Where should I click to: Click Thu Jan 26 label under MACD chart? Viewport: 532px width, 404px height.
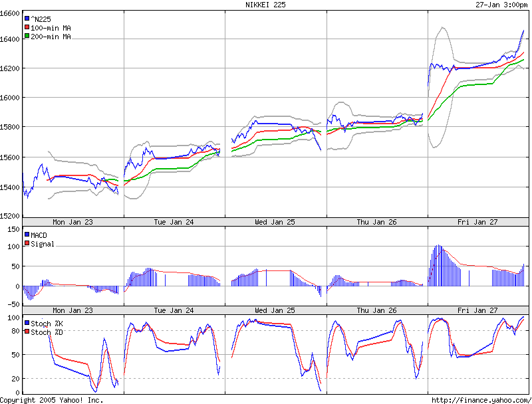376,310
